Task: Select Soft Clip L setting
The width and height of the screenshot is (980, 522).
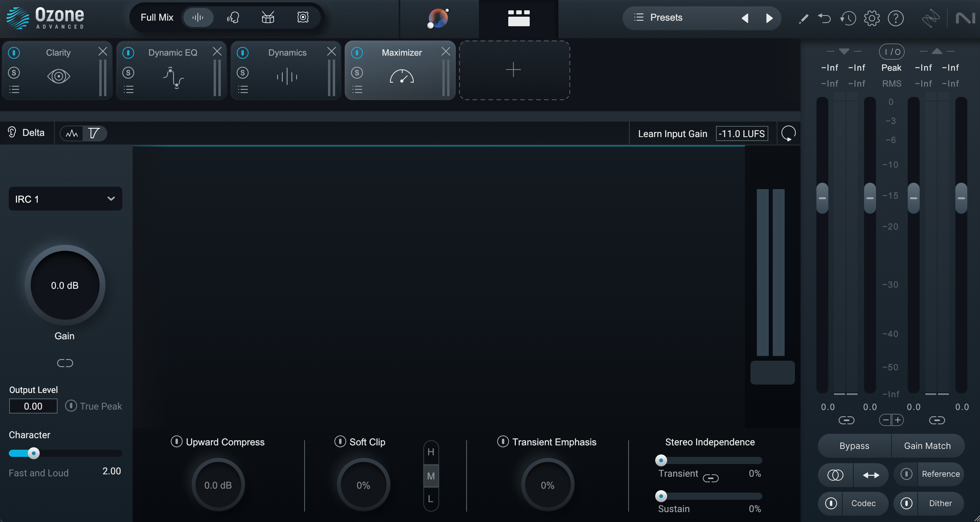Action: 431,499
